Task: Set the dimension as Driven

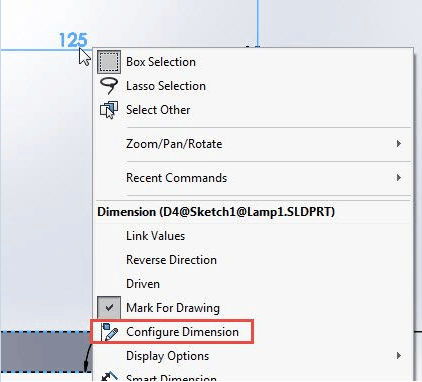Action: click(x=143, y=284)
